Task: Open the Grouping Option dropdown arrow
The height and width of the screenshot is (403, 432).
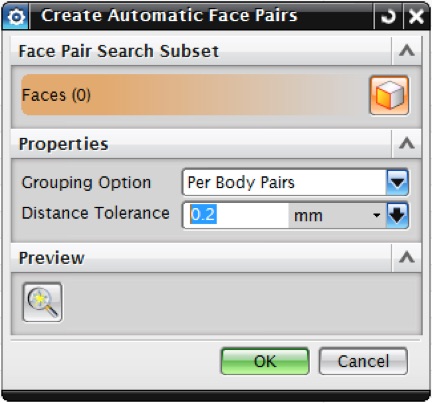Action: coord(397,182)
